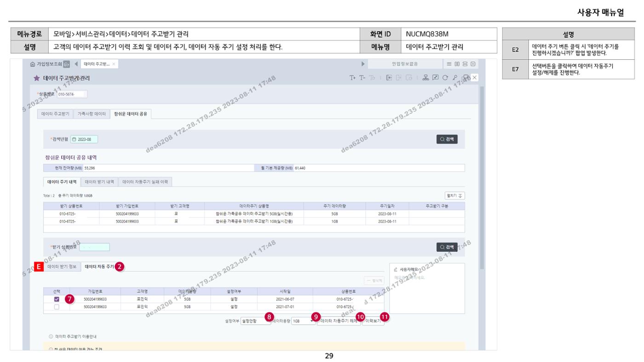Click the 상품번호 field showing 010-5674-
This screenshot has width=644, height=362.
(x=72, y=94)
